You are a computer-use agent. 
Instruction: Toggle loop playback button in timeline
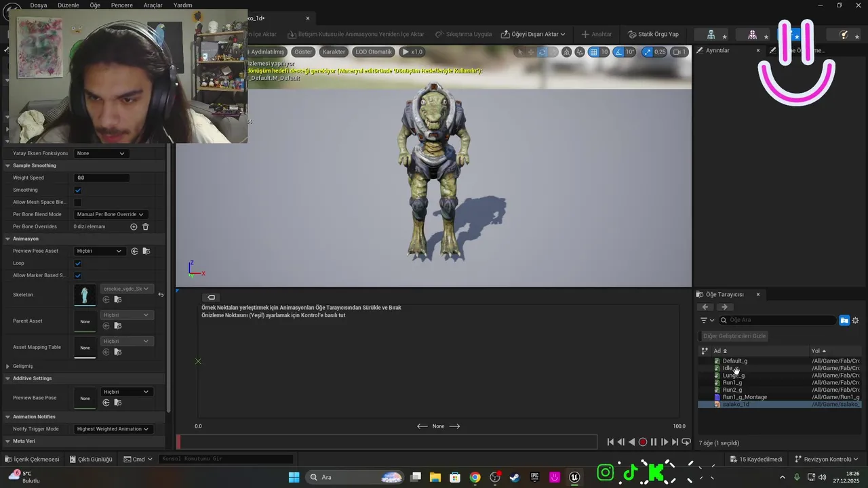pyautogui.click(x=686, y=442)
